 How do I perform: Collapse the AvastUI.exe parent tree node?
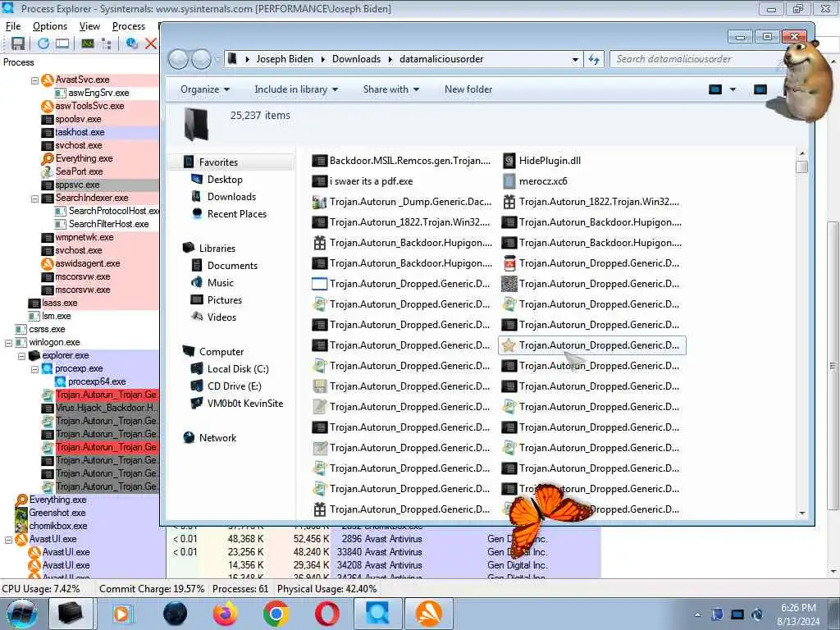click(x=8, y=540)
